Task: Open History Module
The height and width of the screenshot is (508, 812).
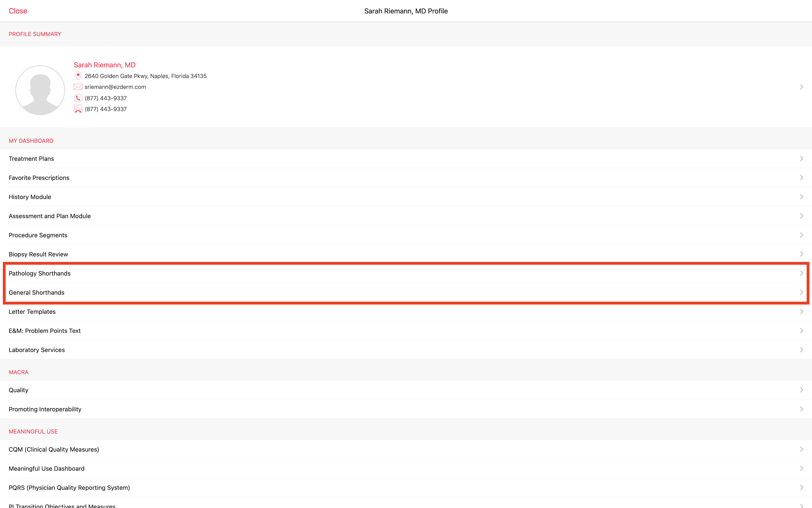Action: click(406, 197)
